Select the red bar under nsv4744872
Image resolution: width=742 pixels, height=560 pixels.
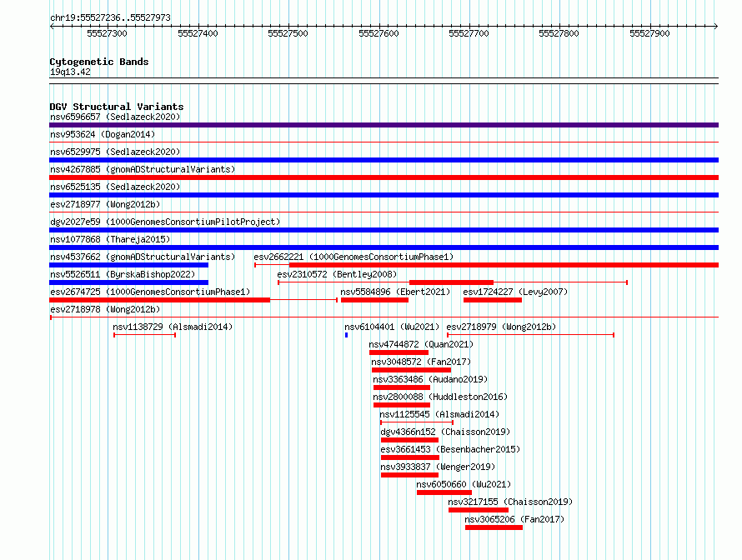coord(399,352)
